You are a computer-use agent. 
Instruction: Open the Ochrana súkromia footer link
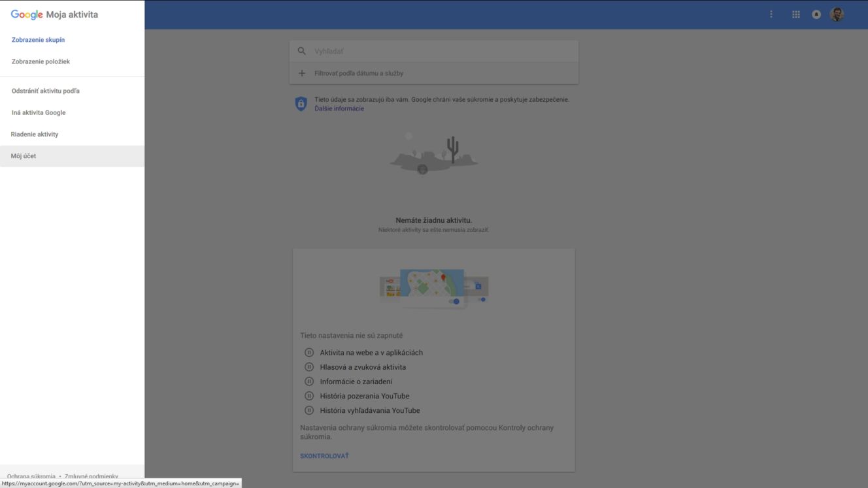pos(31,476)
